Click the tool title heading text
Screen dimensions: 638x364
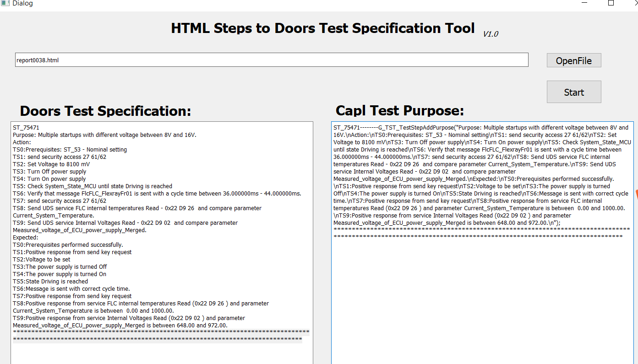click(x=323, y=28)
